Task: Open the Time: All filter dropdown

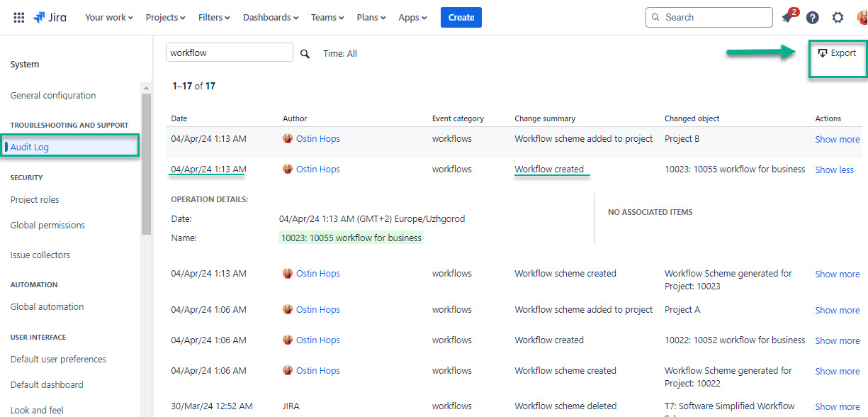Action: click(x=339, y=52)
